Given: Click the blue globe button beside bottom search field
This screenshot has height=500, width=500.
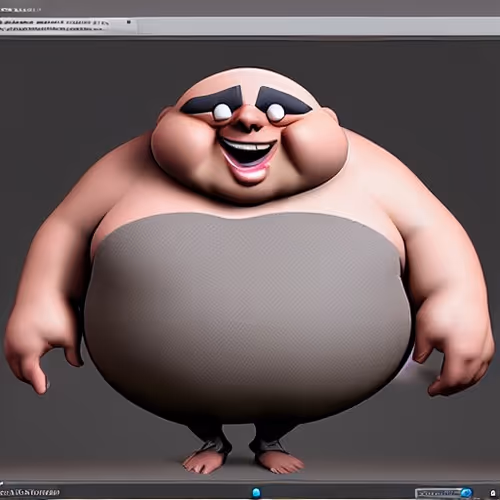Looking at the screenshot, I should click(467, 492).
